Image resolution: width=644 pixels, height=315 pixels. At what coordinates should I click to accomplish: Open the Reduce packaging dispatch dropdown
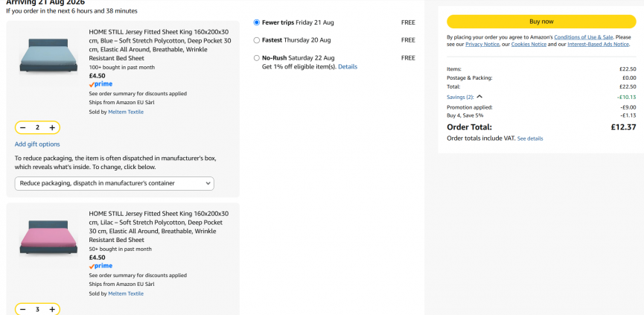114,184
